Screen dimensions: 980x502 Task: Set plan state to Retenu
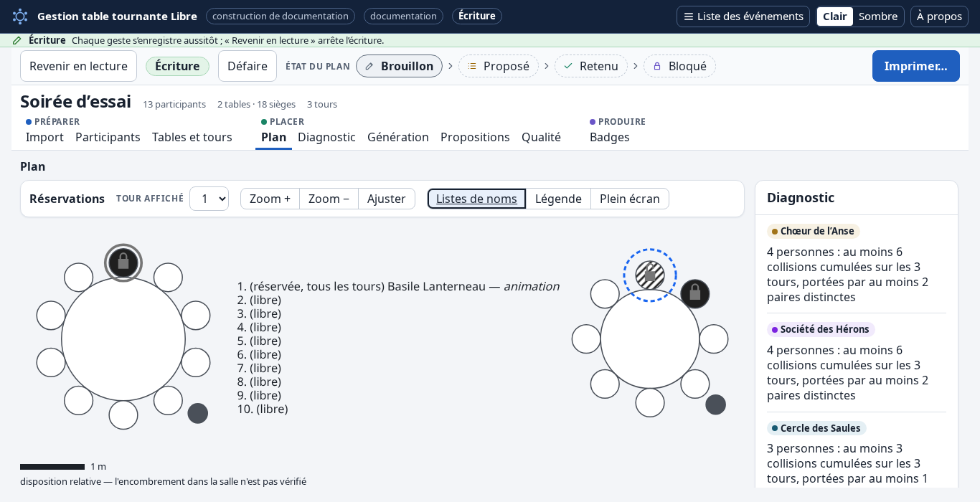tap(591, 66)
